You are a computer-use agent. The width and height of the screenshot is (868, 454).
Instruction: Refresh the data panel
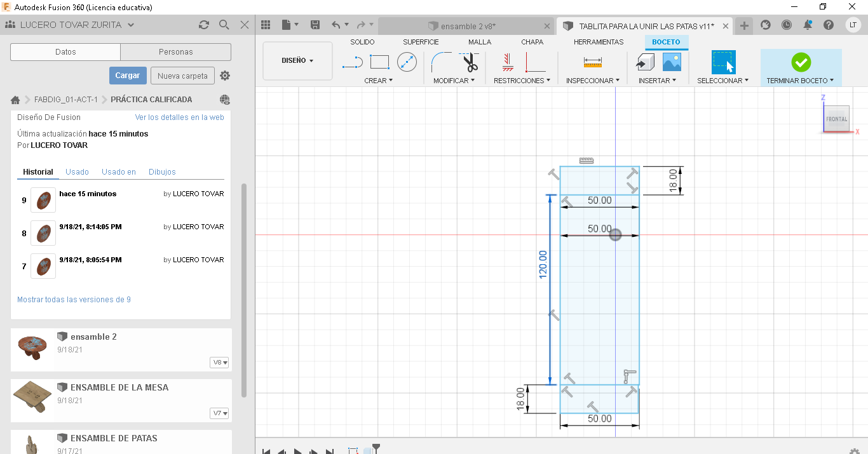203,25
